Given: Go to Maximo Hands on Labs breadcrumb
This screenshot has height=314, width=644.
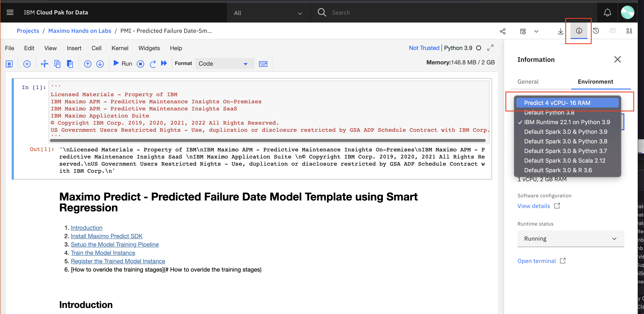Looking at the screenshot, I should [80, 31].
